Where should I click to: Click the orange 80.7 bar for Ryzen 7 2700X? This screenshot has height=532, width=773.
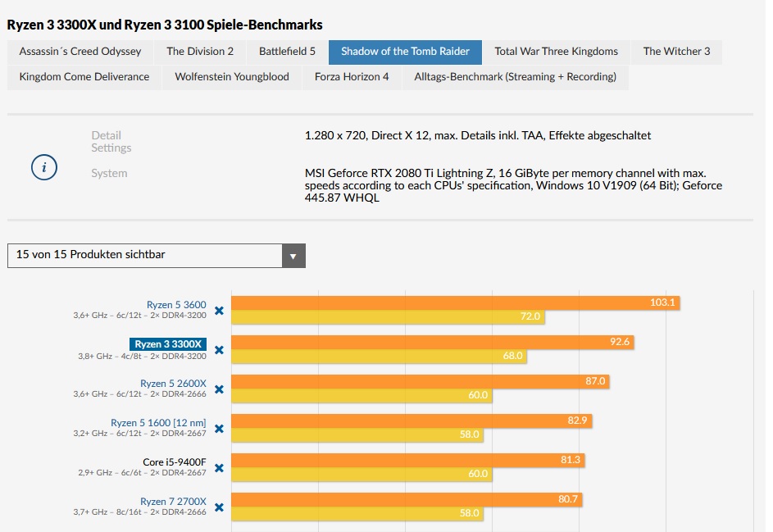[x=407, y=499]
